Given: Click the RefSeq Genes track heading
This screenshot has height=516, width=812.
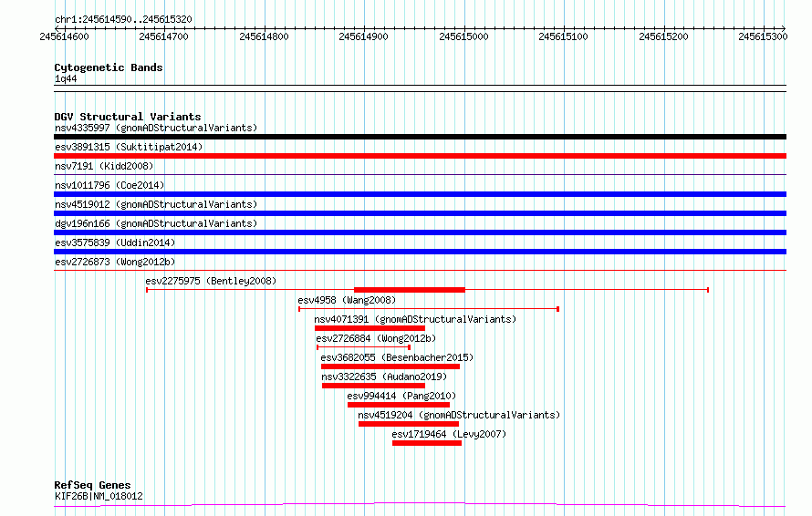Looking at the screenshot, I should click(x=92, y=486).
